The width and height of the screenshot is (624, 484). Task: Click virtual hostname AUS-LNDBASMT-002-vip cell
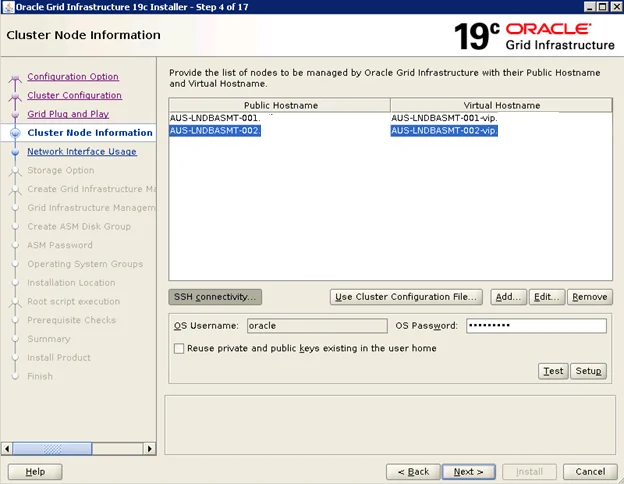tap(444, 131)
